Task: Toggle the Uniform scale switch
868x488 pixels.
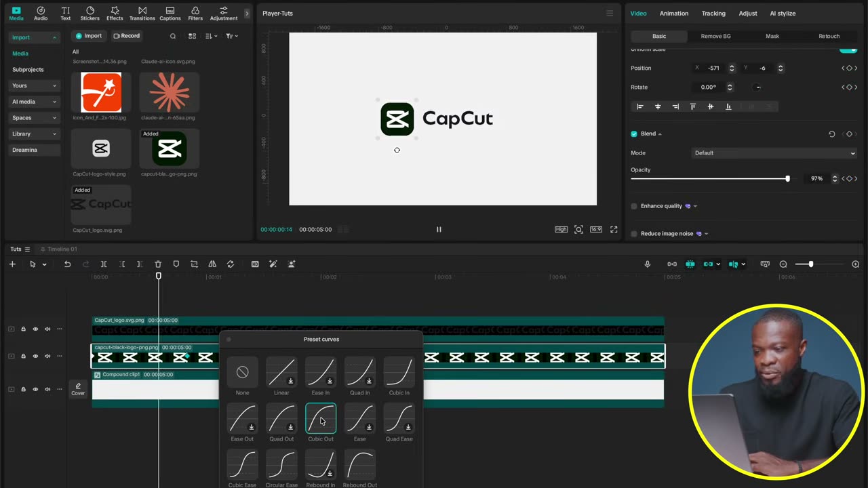Action: tap(848, 49)
